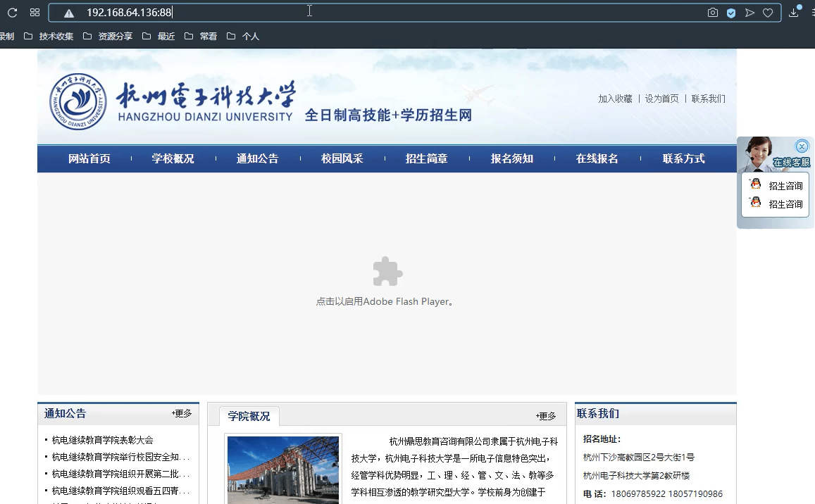This screenshot has width=815, height=504.
Task: Click the 联系我们 link in header
Action: pyautogui.click(x=709, y=99)
